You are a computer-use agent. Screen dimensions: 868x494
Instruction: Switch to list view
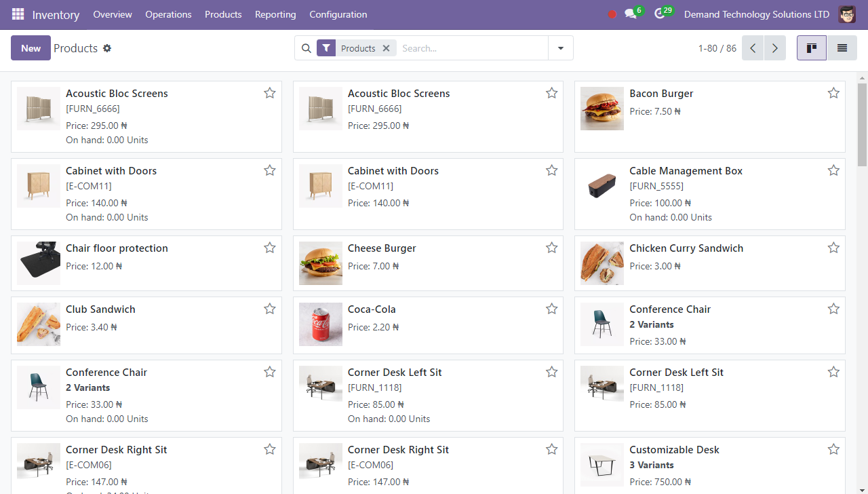(842, 48)
